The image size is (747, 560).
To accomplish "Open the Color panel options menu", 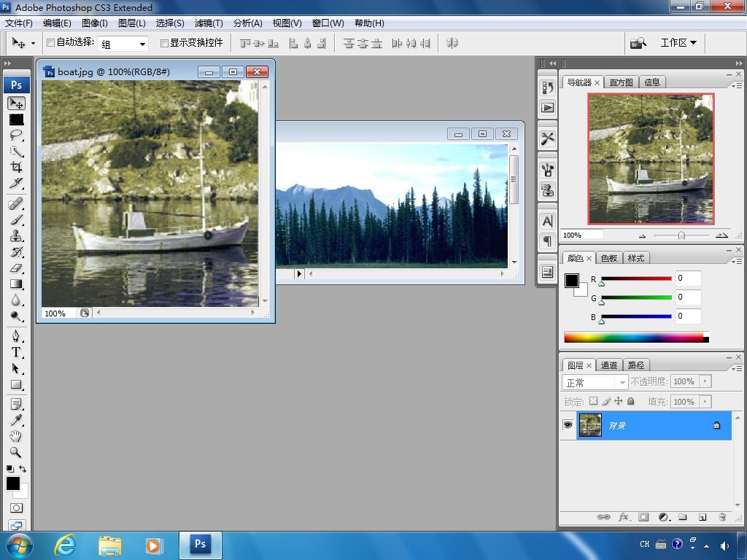I will [x=737, y=262].
